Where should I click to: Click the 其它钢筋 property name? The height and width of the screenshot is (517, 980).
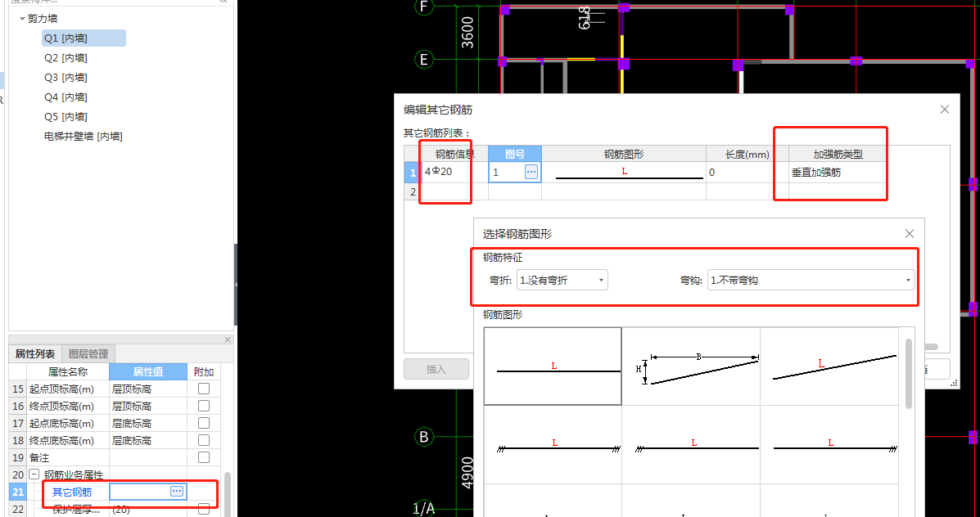(72, 492)
